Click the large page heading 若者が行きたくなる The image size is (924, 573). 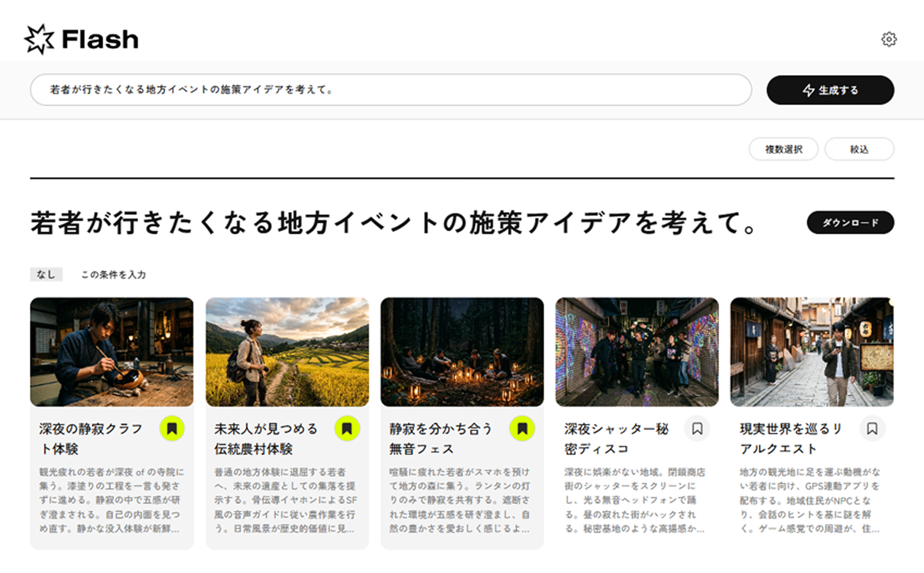tap(393, 223)
